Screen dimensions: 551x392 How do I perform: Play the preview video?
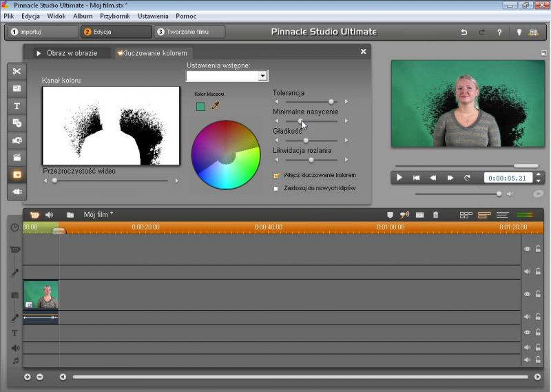399,178
